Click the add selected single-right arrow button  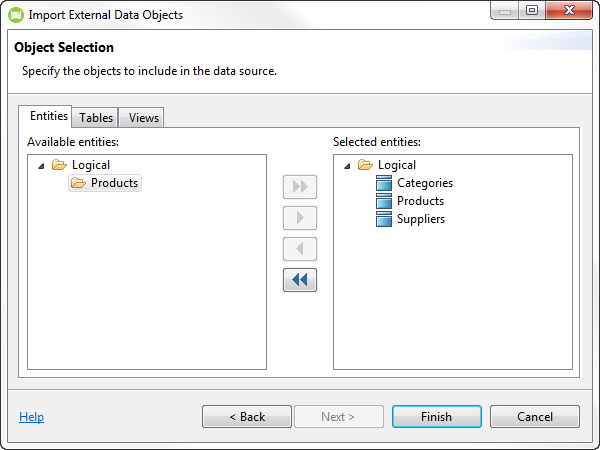point(300,218)
